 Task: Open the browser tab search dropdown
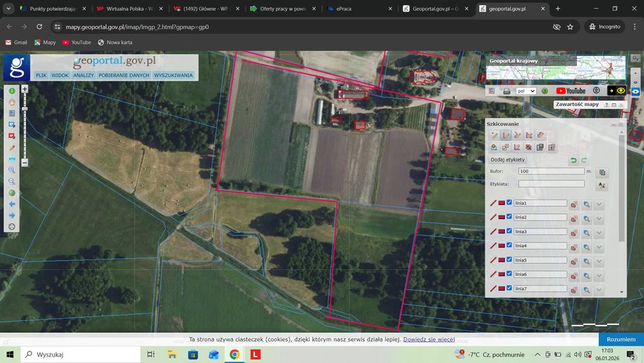8,8
